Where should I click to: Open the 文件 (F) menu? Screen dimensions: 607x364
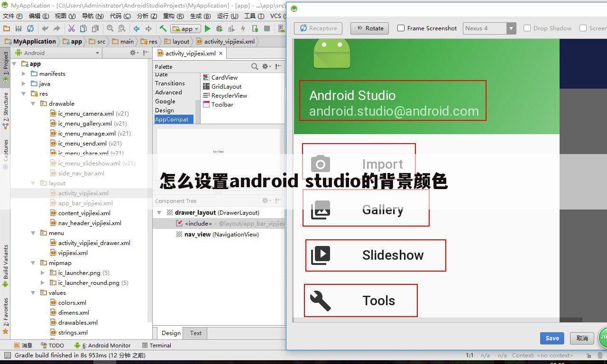click(12, 16)
